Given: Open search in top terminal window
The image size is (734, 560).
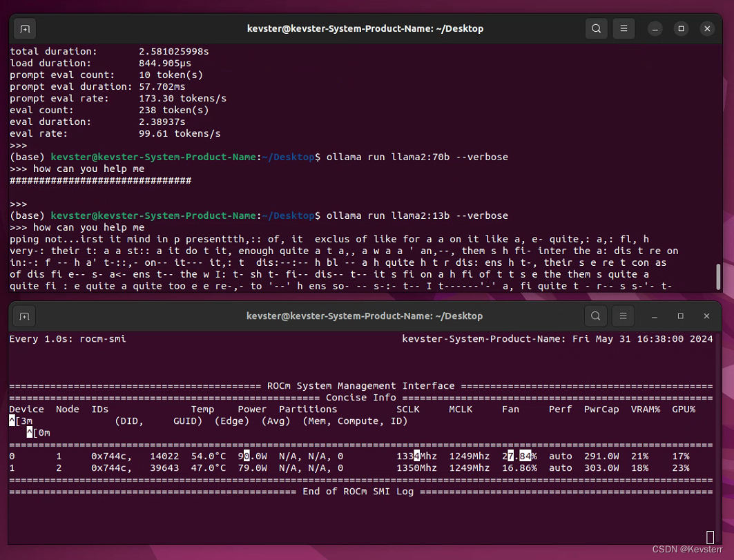Looking at the screenshot, I should point(597,28).
